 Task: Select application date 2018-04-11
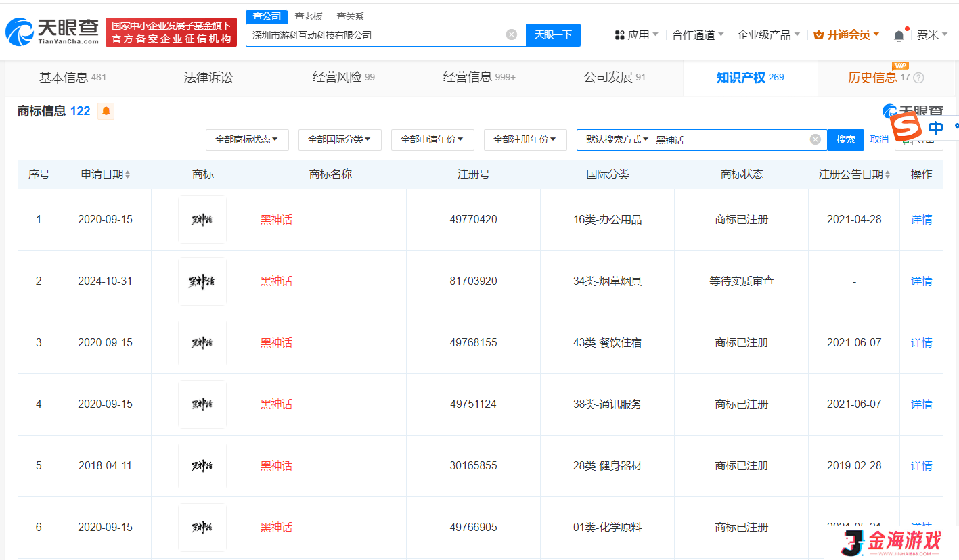tap(105, 466)
